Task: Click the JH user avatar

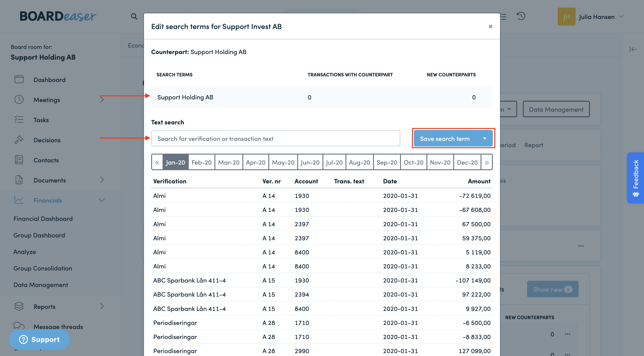Action: click(x=566, y=17)
